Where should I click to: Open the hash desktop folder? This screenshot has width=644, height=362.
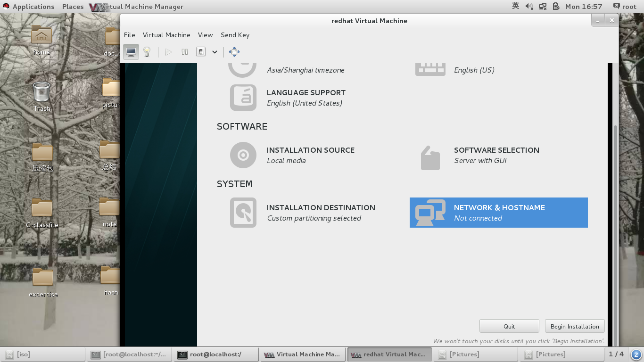coord(110,281)
